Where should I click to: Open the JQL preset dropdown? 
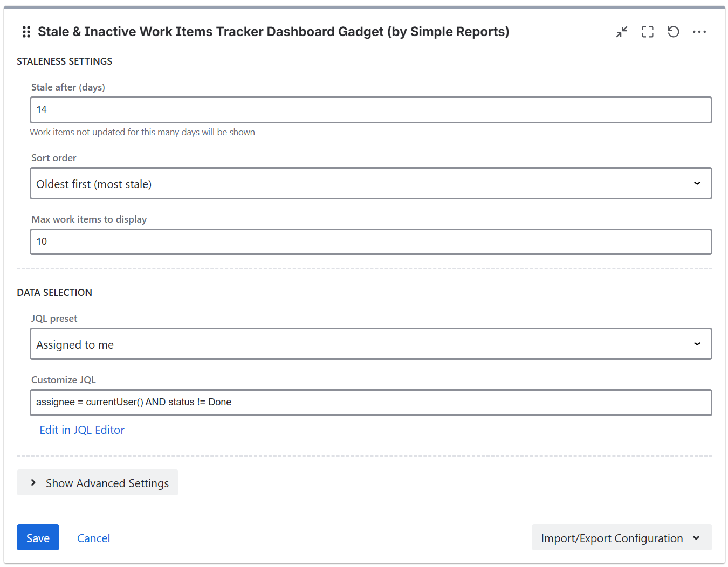pos(370,344)
